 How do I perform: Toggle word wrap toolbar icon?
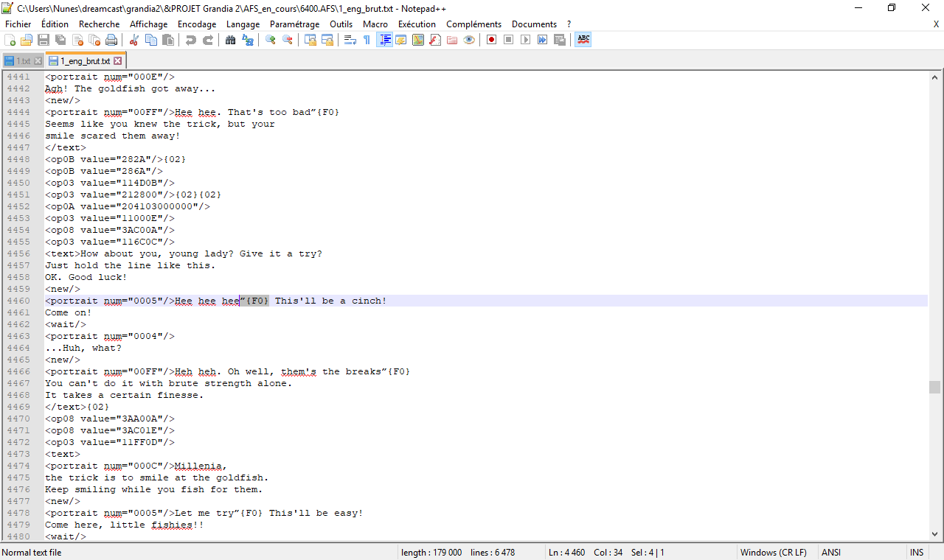click(350, 40)
